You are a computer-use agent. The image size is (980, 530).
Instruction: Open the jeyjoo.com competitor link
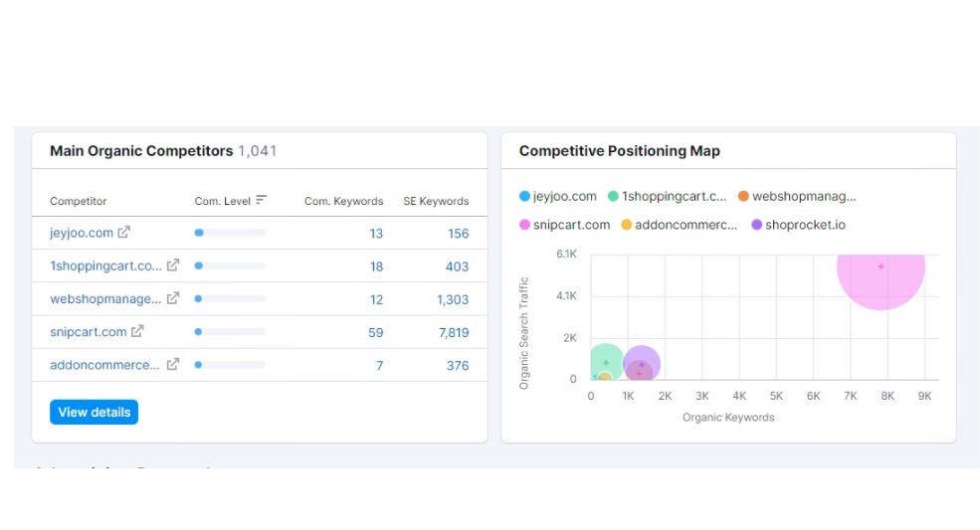82,233
